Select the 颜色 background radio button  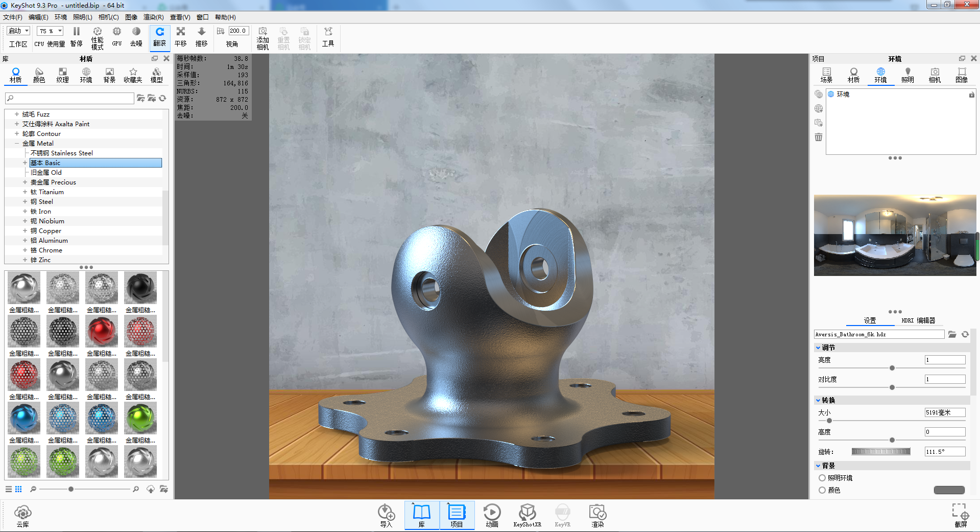point(822,490)
